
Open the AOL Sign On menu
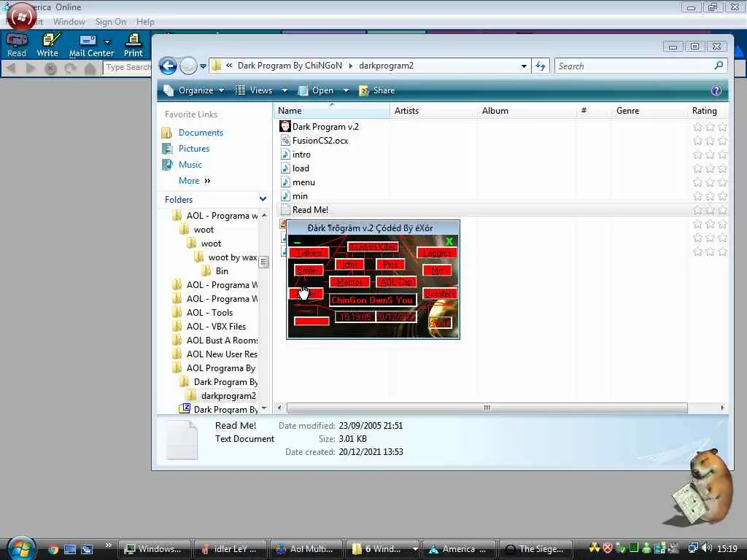point(111,22)
